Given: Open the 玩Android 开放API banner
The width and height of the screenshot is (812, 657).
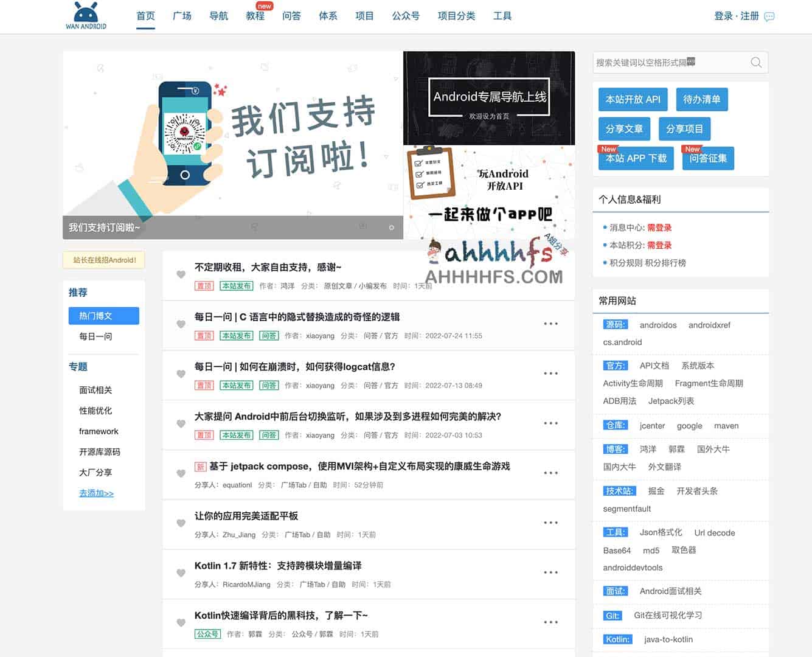Looking at the screenshot, I should pos(489,192).
